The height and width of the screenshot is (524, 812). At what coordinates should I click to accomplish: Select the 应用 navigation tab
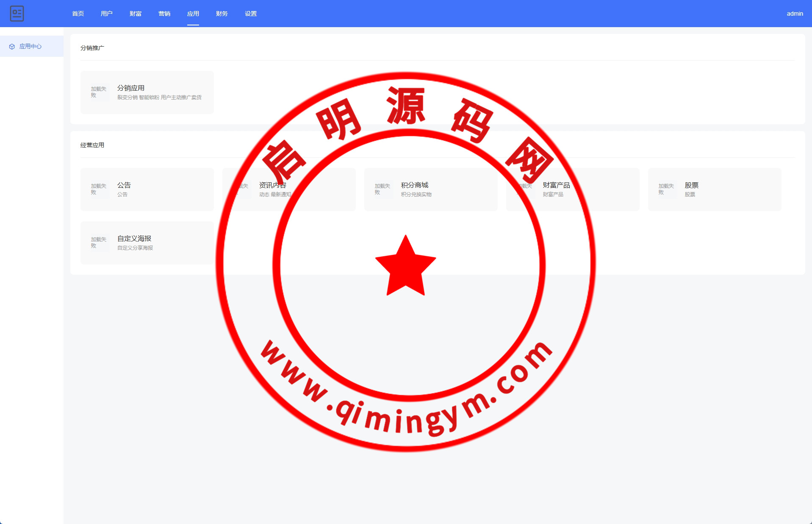point(193,14)
